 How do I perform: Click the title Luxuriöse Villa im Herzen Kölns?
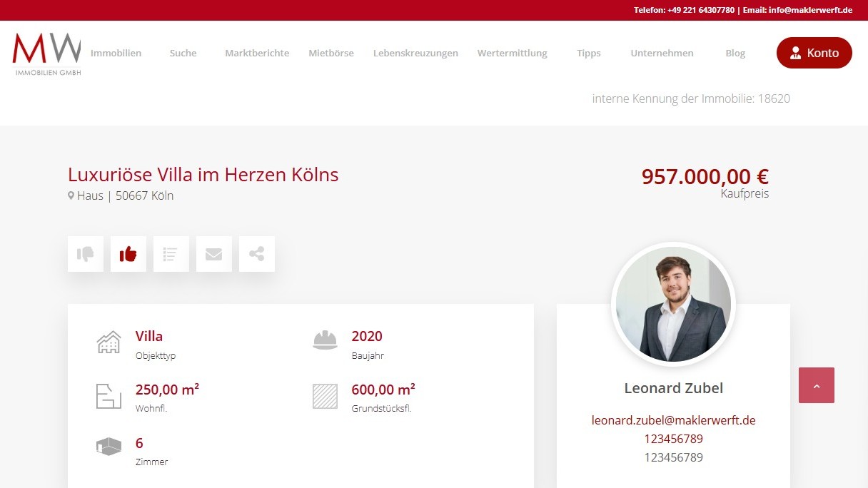(x=203, y=174)
